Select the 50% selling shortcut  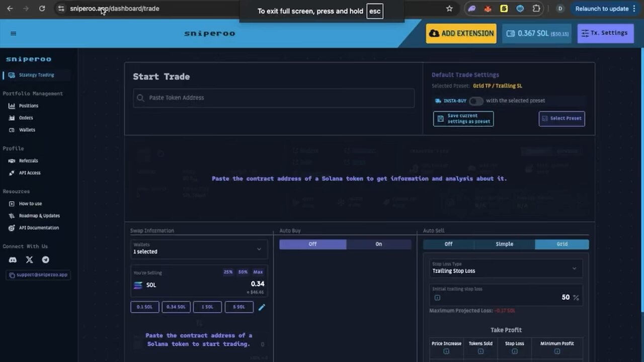click(x=243, y=272)
